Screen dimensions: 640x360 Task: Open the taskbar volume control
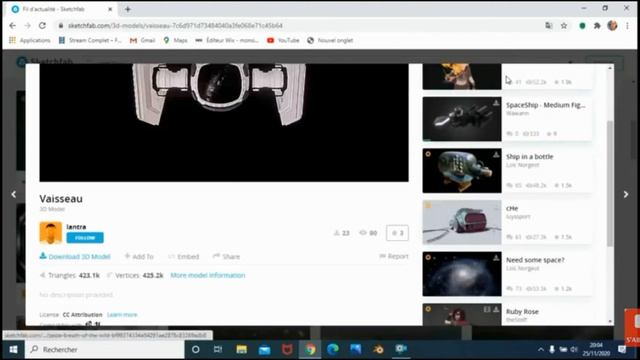click(x=573, y=349)
